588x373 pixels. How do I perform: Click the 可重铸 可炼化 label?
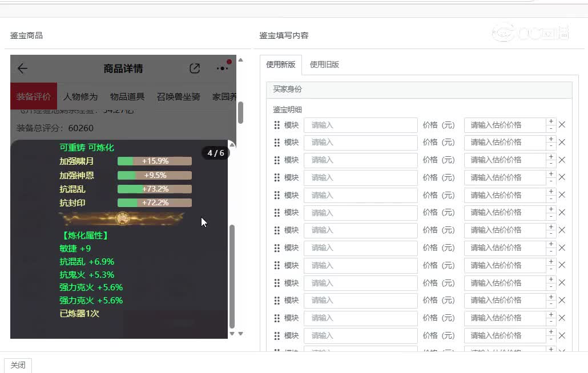(x=87, y=148)
